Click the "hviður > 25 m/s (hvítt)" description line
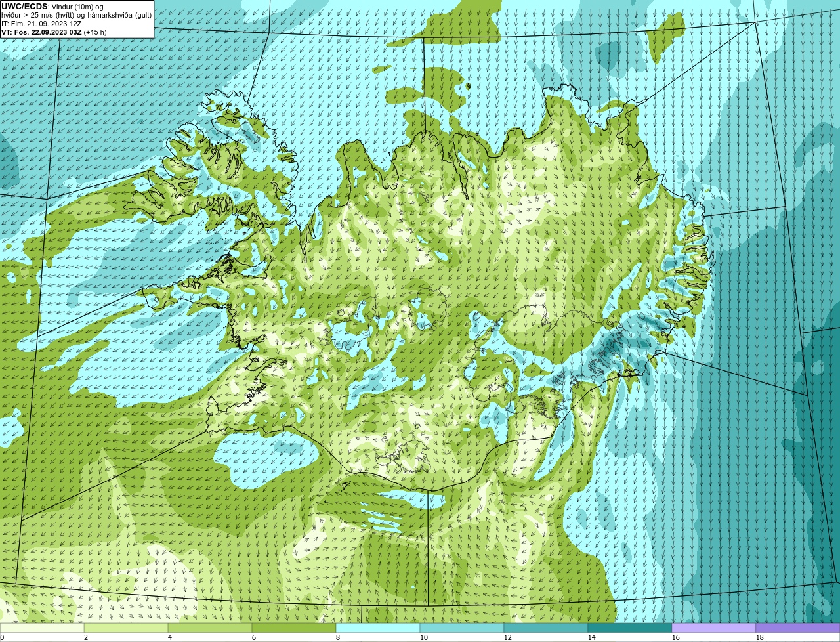The image size is (840, 642). [76, 14]
